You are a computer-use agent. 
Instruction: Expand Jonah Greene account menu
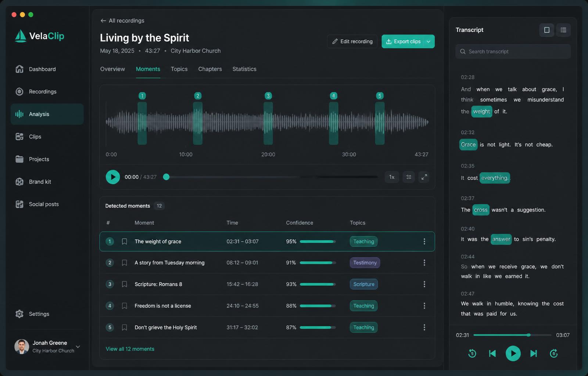pos(78,347)
